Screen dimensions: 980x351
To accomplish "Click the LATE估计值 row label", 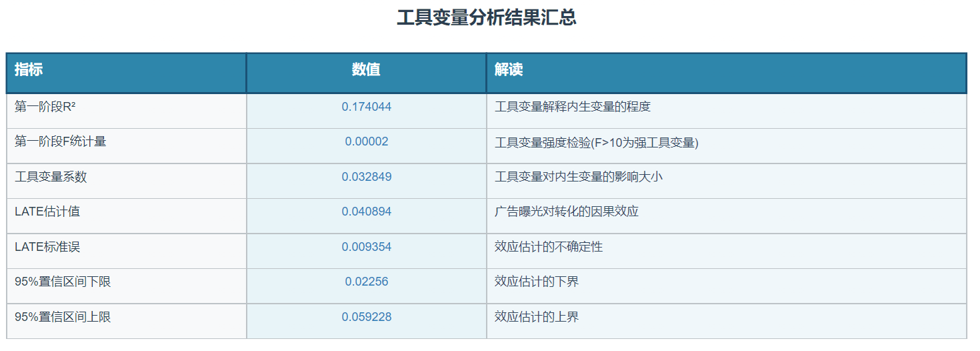I will 47,212.
